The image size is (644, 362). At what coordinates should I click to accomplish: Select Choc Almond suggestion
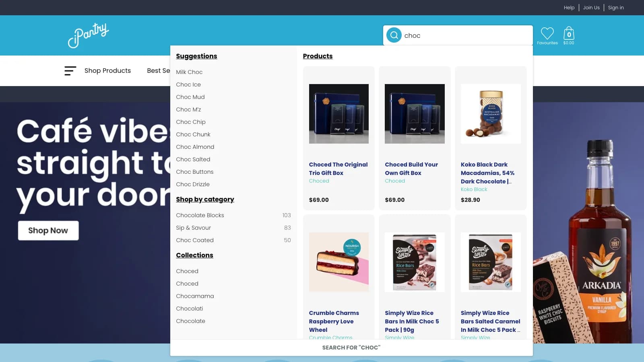click(x=195, y=147)
